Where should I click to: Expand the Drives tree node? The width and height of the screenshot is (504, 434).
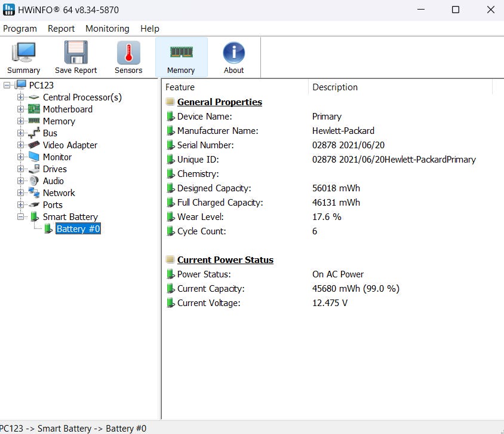coord(21,169)
